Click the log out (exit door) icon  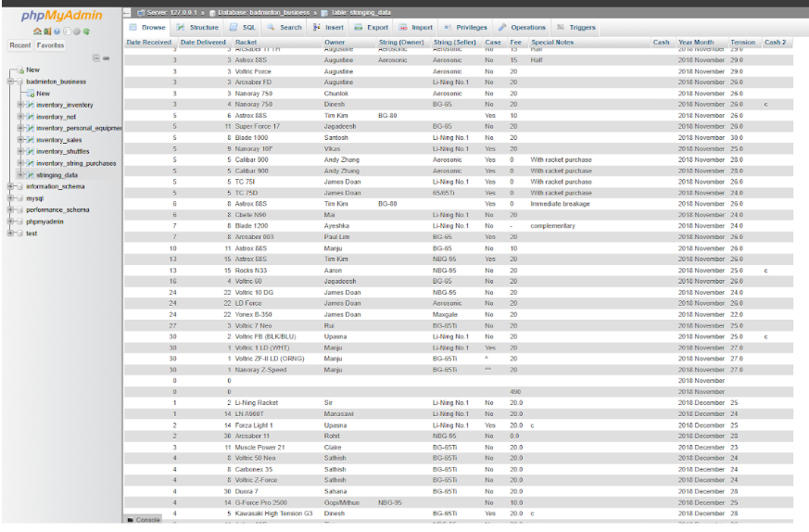pyautogui.click(x=47, y=32)
